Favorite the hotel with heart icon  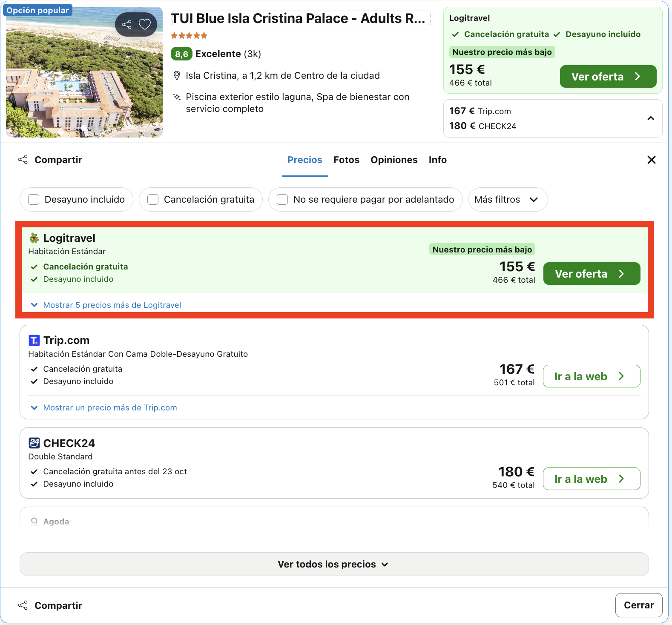(x=145, y=24)
